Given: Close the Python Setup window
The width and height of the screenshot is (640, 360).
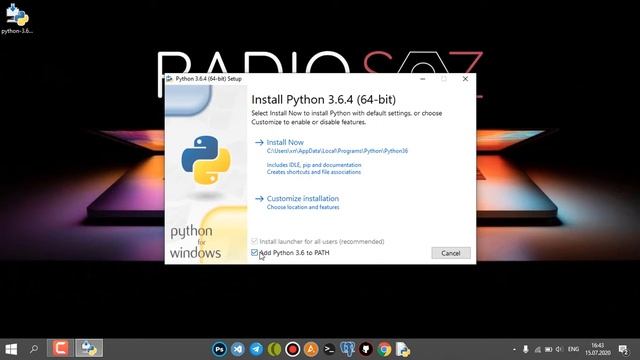Looking at the screenshot, I should [x=465, y=79].
